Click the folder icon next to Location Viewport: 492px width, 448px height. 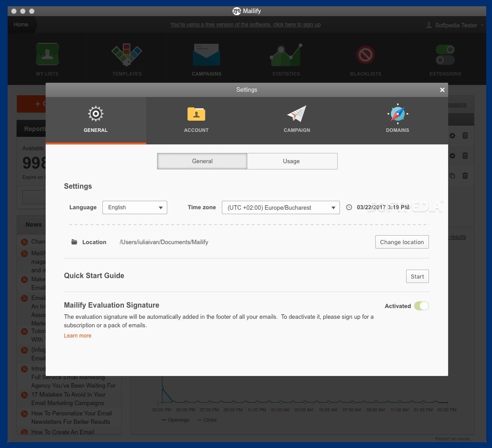coord(74,242)
